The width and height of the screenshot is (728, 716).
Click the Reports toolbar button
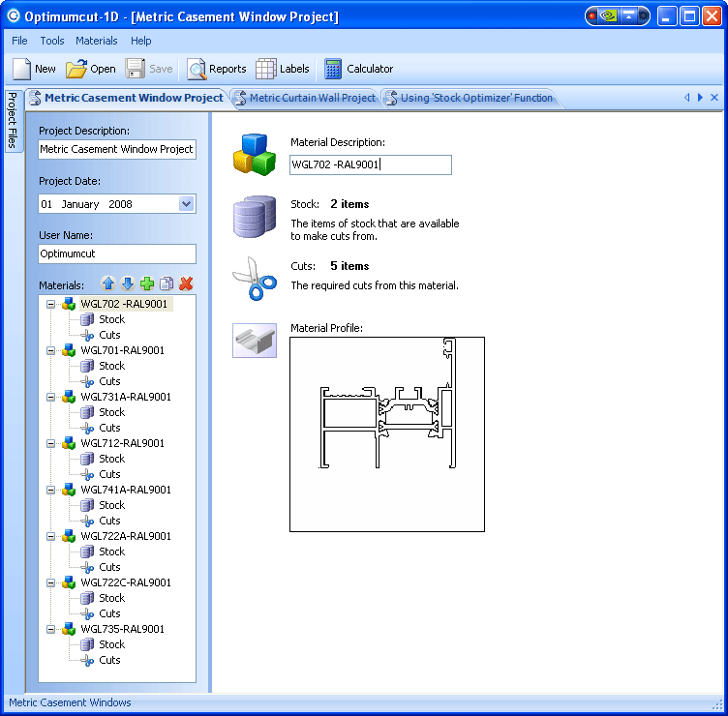[x=217, y=69]
